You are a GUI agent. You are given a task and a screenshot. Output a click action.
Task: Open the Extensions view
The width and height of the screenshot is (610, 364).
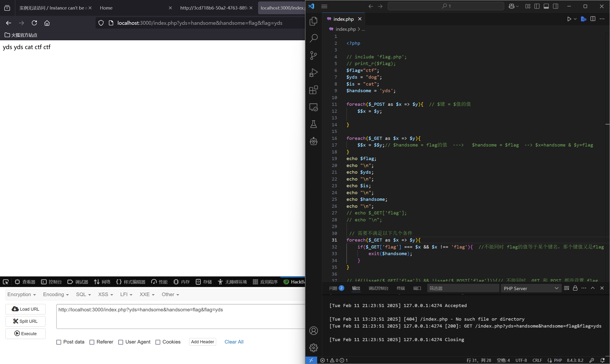point(313,90)
